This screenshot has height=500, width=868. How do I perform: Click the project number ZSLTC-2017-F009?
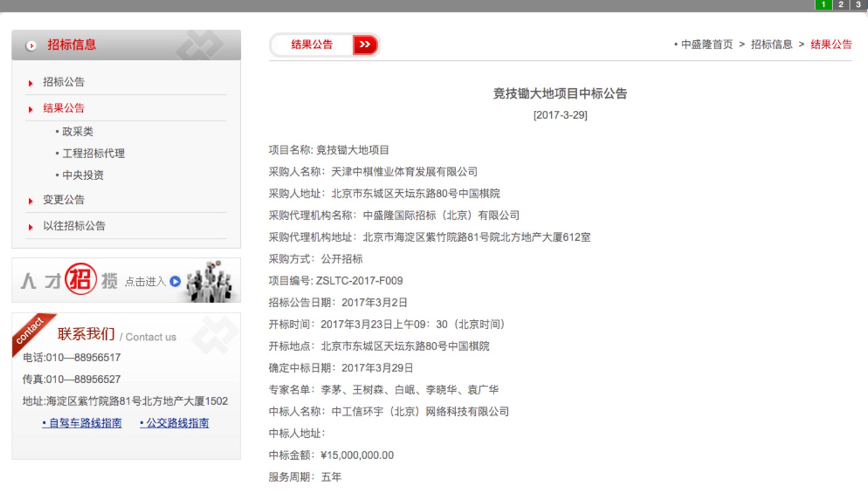(359, 280)
